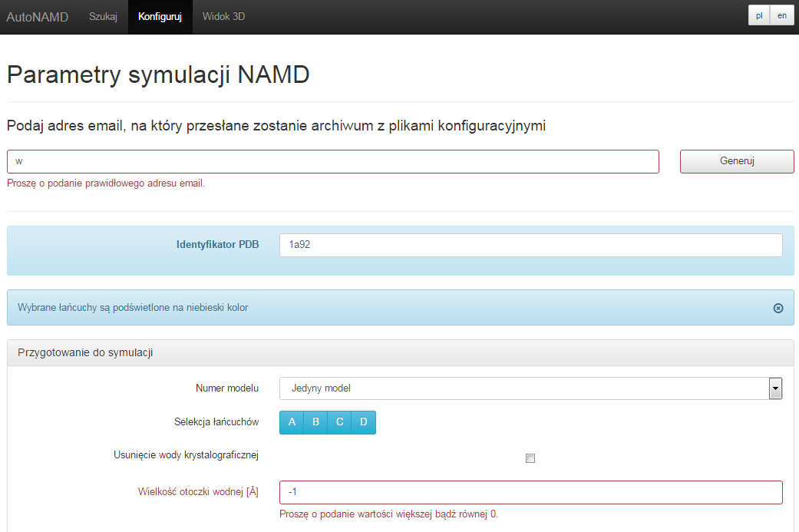The width and height of the screenshot is (799, 532).
Task: Toggle chain C selection
Action: (339, 422)
